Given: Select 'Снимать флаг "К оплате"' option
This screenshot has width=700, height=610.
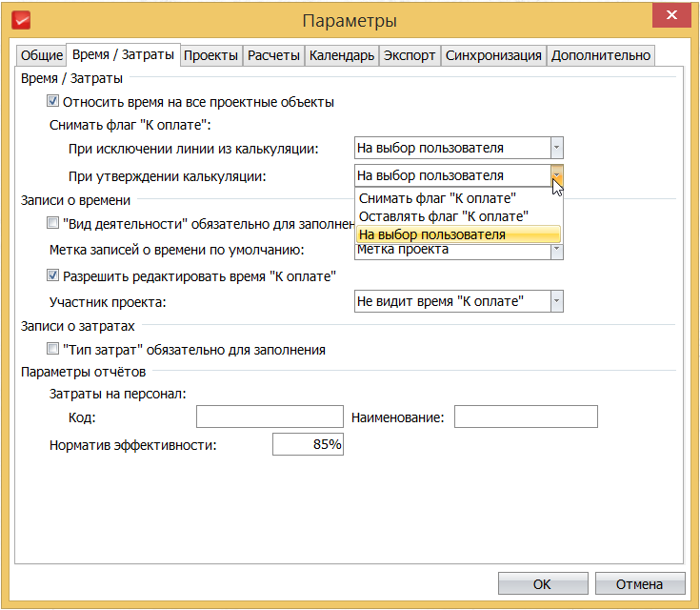Looking at the screenshot, I should pyautogui.click(x=437, y=199).
